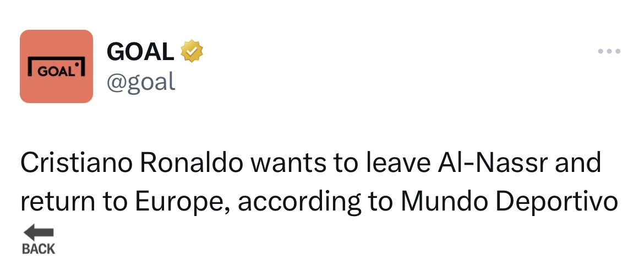The height and width of the screenshot is (275, 644).
Task: Click the leftmost dot of the options menu
Action: point(601,52)
